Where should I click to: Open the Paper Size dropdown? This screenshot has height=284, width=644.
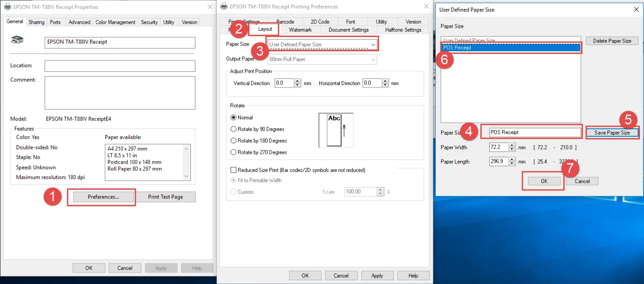pyautogui.click(x=322, y=45)
